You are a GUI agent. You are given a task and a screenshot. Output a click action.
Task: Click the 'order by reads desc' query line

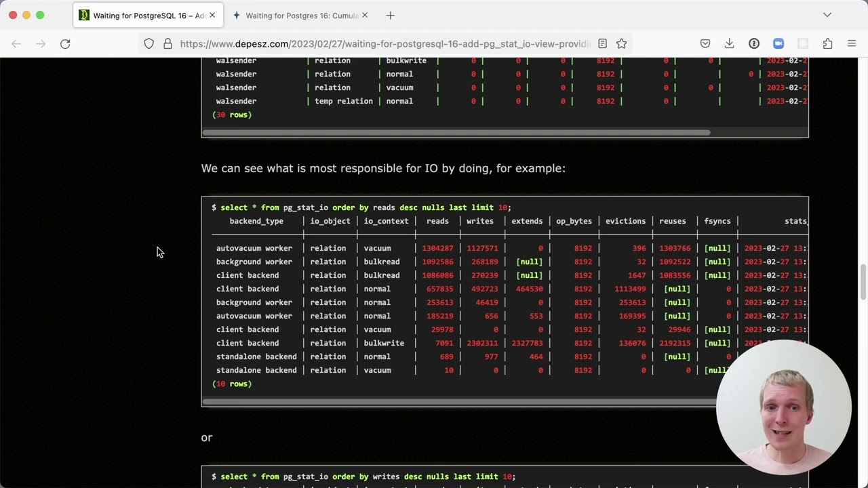coord(361,207)
